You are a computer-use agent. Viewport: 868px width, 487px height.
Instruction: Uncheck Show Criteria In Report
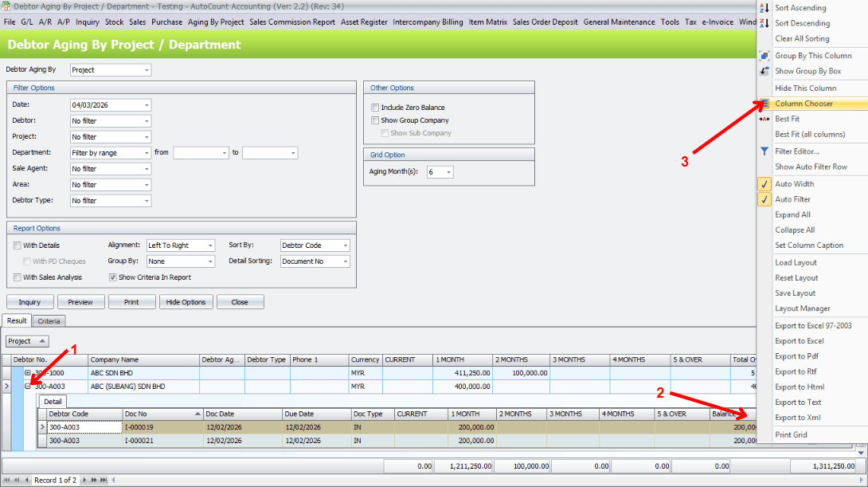click(x=113, y=277)
